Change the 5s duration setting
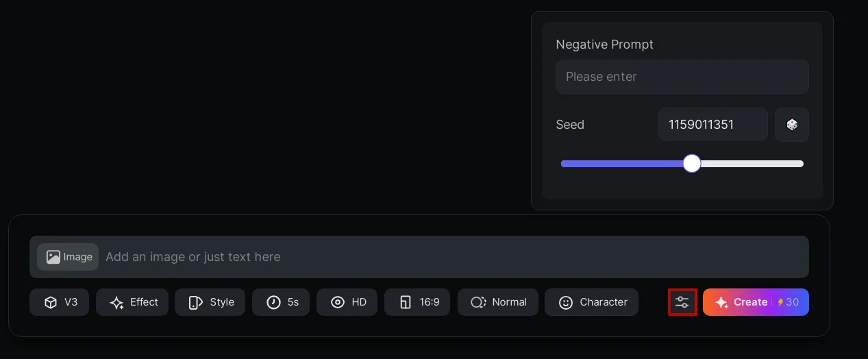Viewport: 868px width, 359px height. (x=281, y=302)
